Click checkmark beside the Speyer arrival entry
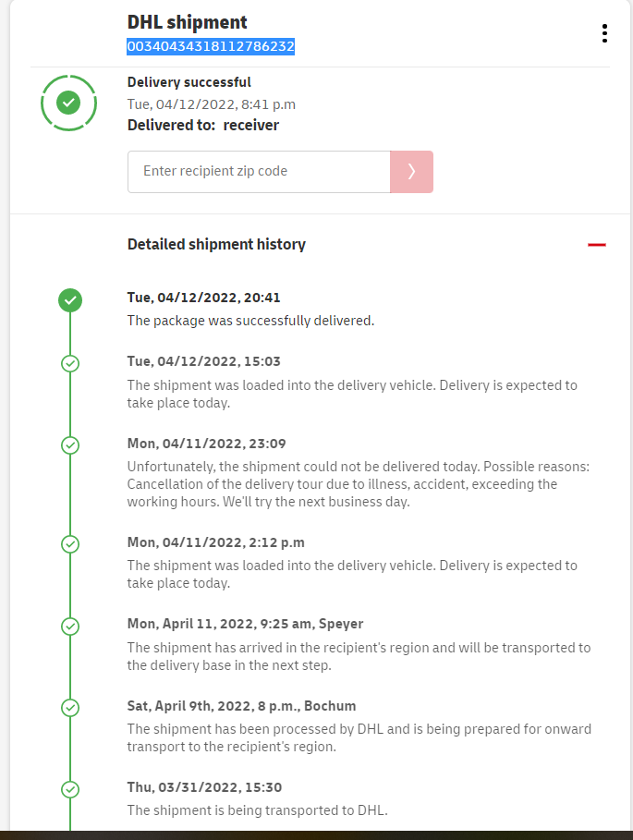 tap(70, 626)
